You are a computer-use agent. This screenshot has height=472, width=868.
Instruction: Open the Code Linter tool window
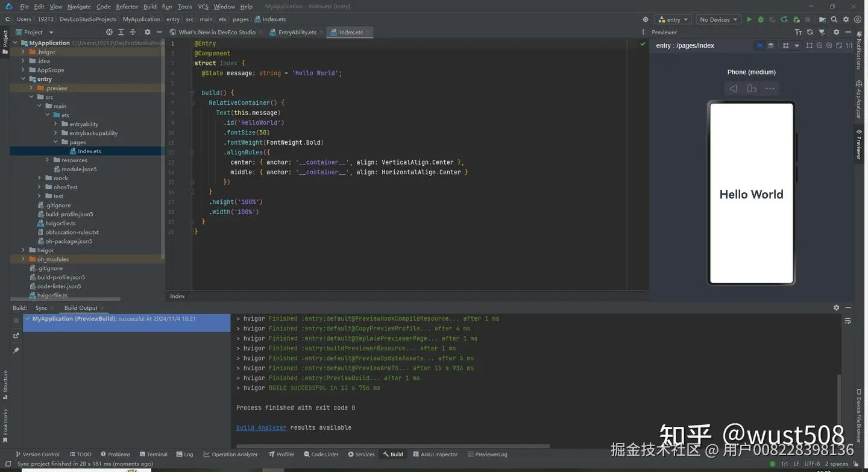pyautogui.click(x=321, y=454)
